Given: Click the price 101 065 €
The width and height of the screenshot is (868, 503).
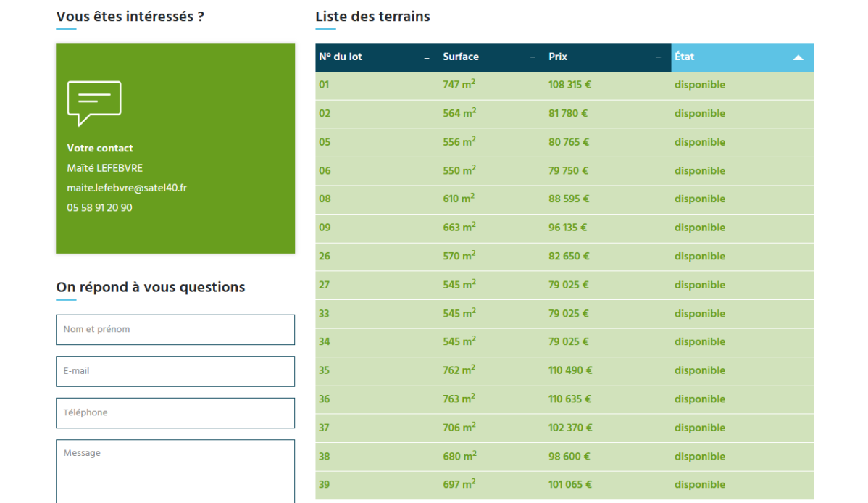Looking at the screenshot, I should (570, 485).
